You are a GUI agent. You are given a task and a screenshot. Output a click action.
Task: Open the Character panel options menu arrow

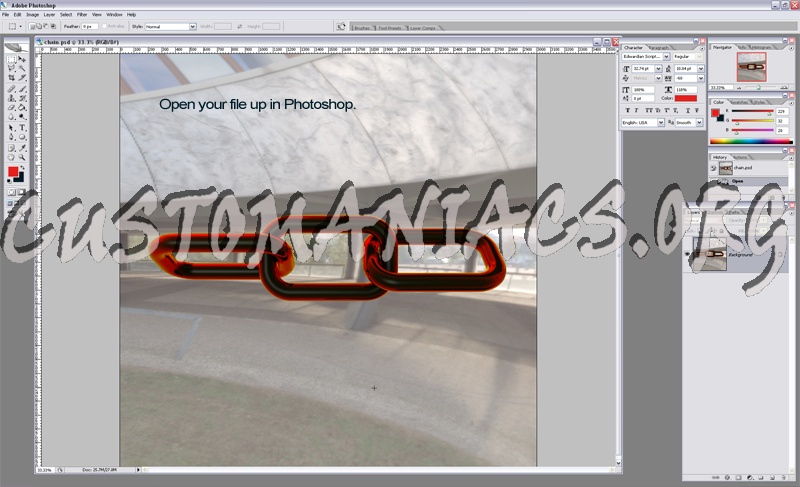(x=702, y=48)
